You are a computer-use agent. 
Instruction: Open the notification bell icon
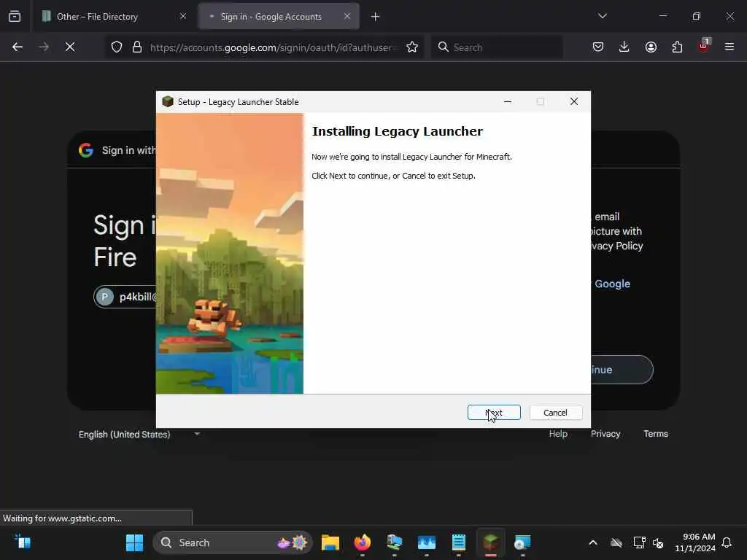click(x=727, y=542)
